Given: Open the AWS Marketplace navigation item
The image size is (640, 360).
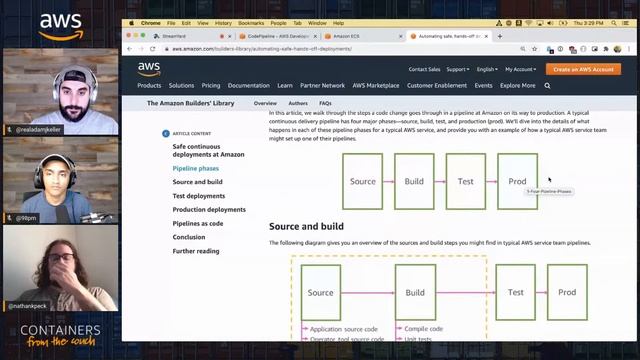Looking at the screenshot, I should (x=376, y=86).
